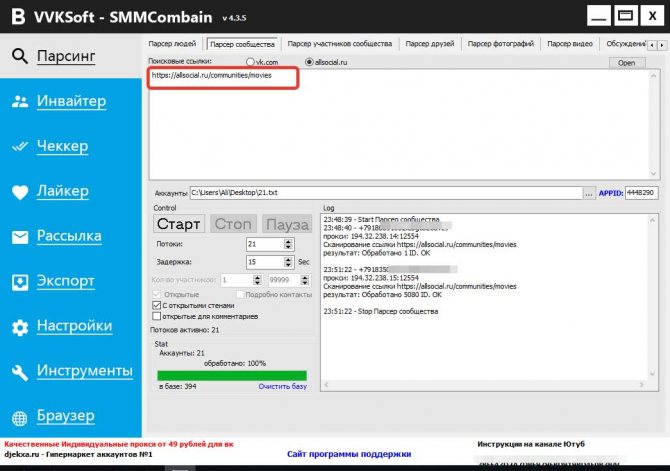Click Инструкция на канале Ютуб text
This screenshot has height=471, width=670.
531,444
